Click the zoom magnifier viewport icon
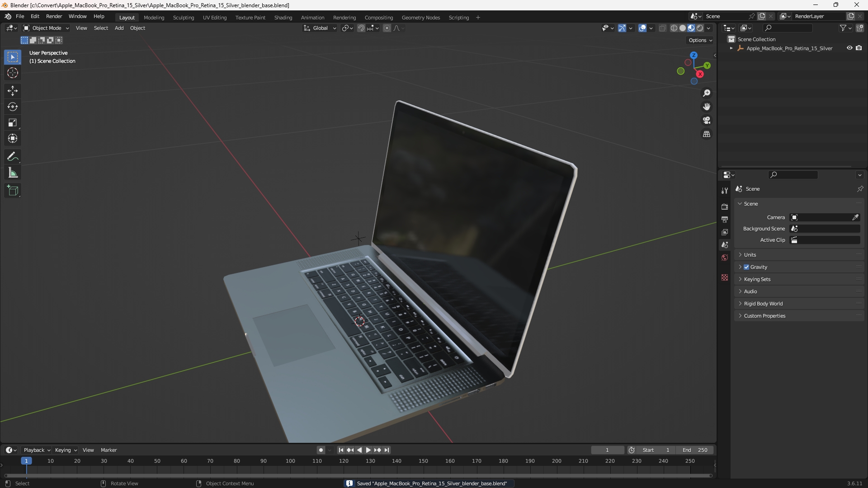Image resolution: width=868 pixels, height=488 pixels. [x=707, y=93]
